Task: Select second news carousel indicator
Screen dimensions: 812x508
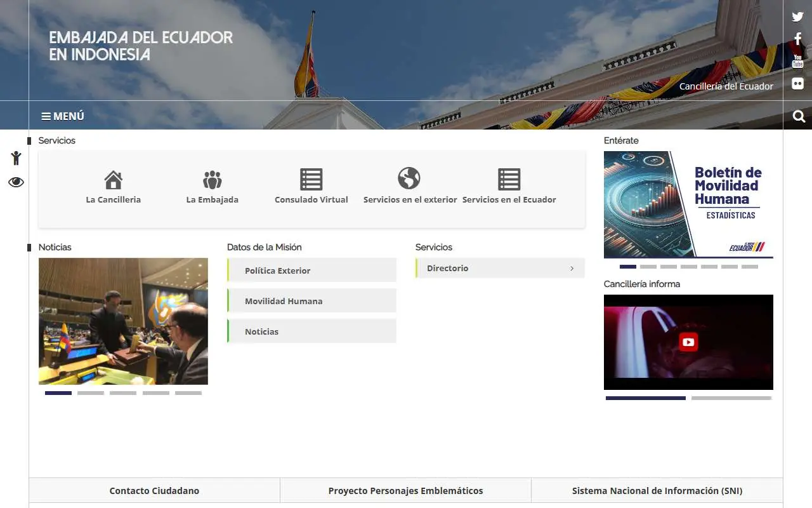Action: pos(91,393)
